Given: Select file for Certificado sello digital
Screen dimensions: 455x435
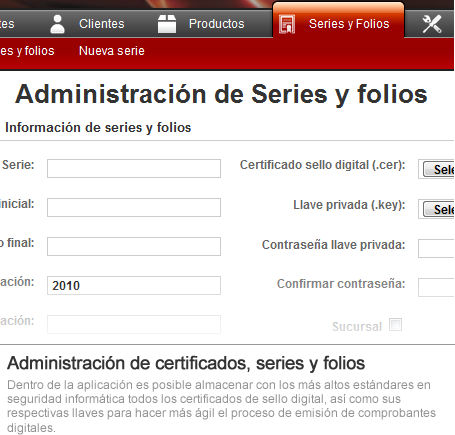Looking at the screenshot, I should [439, 169].
